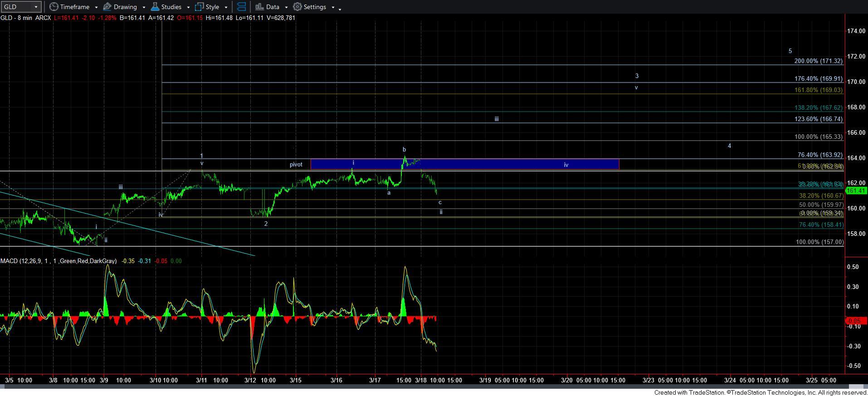Open the GLD symbol combo box
The image size is (868, 396).
point(21,7)
